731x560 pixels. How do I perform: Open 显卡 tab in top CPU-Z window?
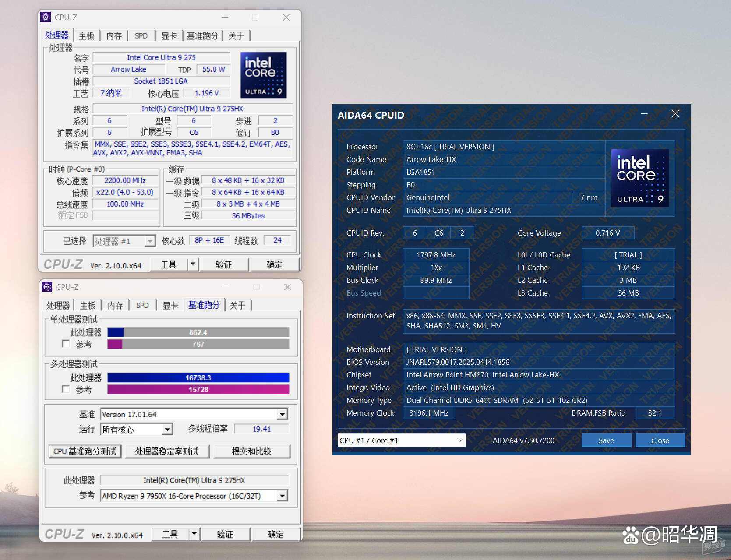pyautogui.click(x=169, y=35)
